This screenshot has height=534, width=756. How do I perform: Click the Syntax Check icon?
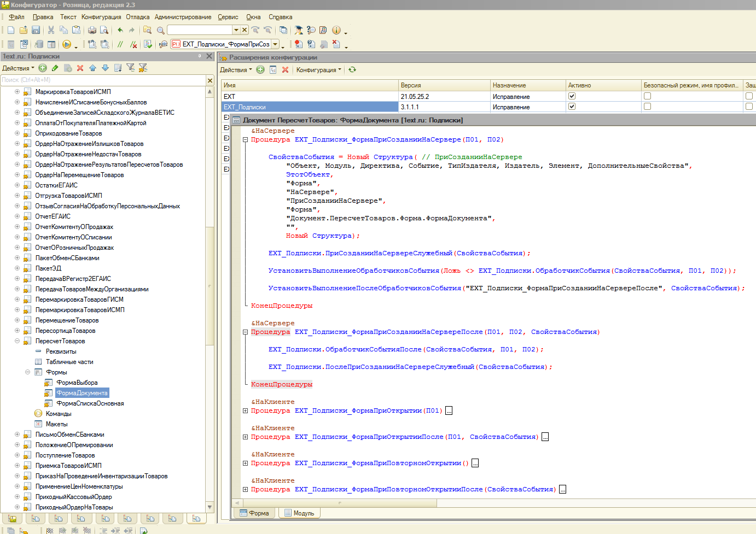(x=148, y=44)
